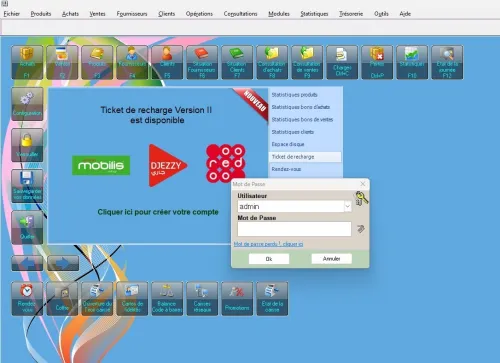Open the Achats menu
This screenshot has height=363, width=500.
70,14
